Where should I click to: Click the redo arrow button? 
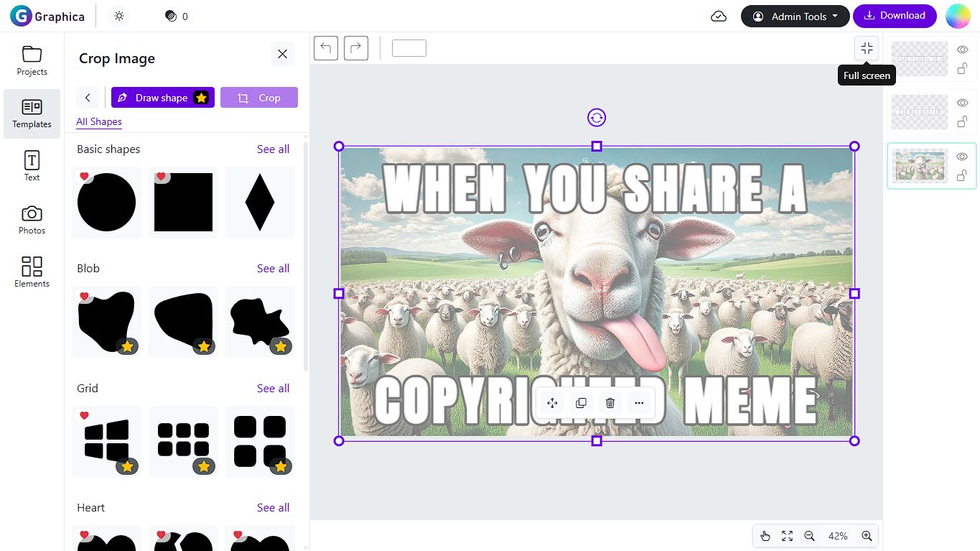click(356, 48)
